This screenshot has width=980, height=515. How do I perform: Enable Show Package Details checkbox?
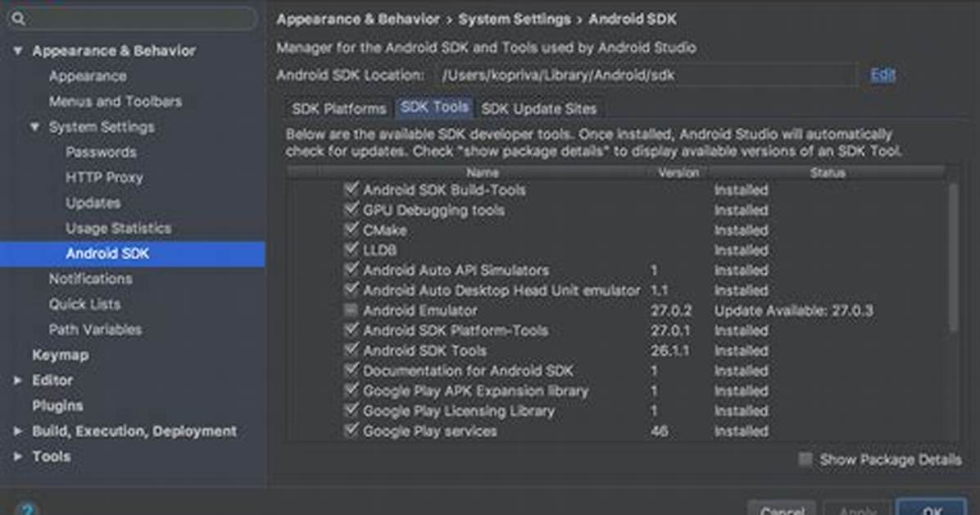pos(805,459)
